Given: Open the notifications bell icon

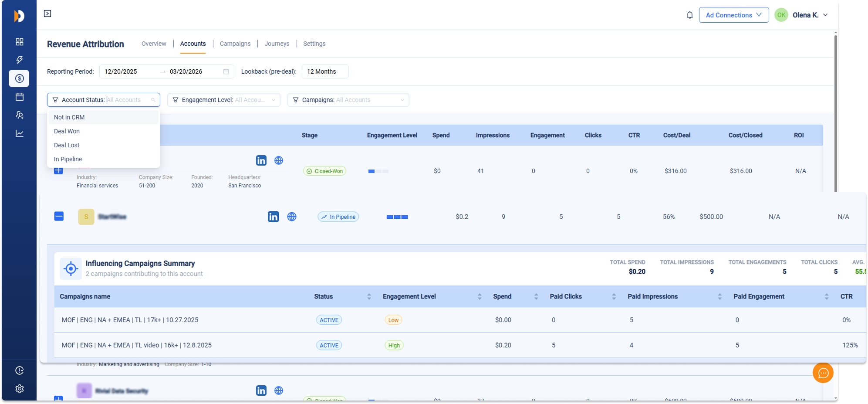Looking at the screenshot, I should tap(689, 15).
